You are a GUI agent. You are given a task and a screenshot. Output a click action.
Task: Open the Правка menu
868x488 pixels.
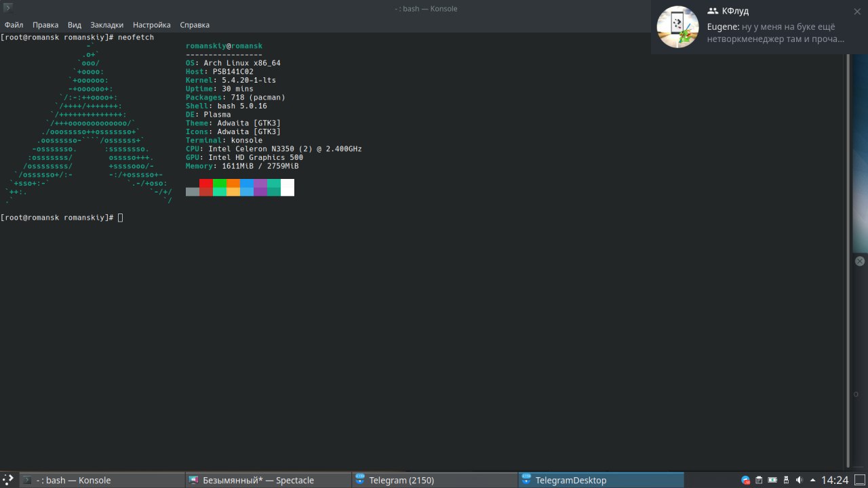45,25
